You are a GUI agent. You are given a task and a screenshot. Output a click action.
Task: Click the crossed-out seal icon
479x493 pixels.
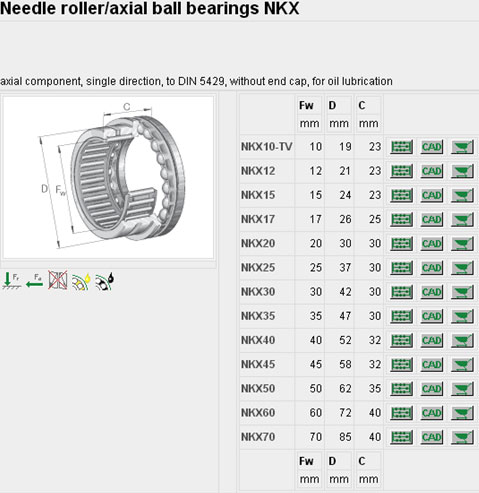[x=57, y=280]
